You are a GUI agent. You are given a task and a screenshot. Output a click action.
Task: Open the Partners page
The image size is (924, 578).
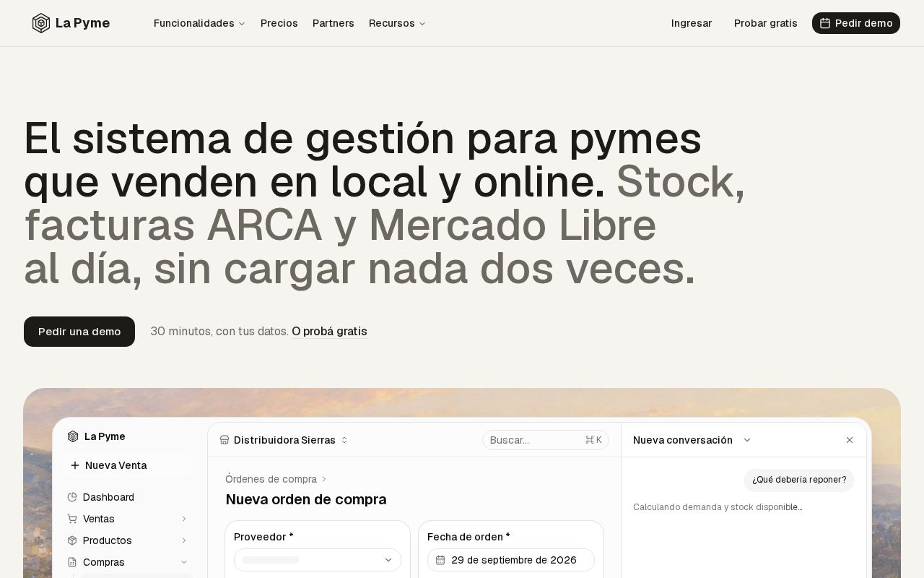334,23
